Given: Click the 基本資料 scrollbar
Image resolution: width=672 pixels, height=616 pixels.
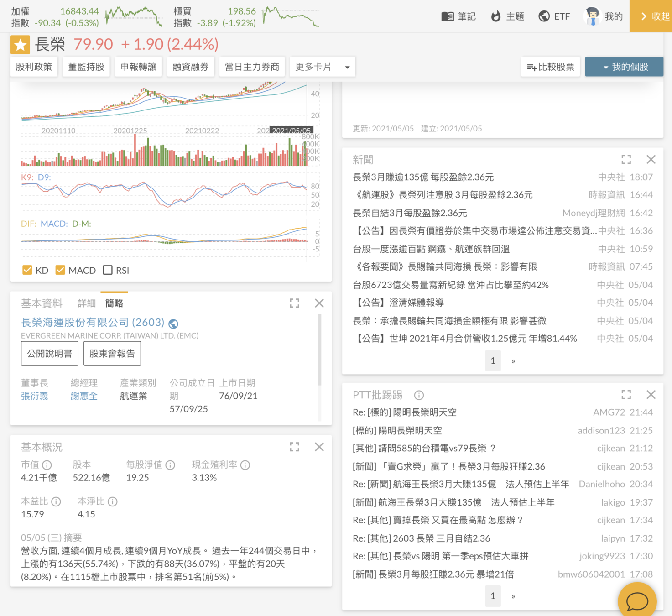Looking at the screenshot, I should 319,350.
